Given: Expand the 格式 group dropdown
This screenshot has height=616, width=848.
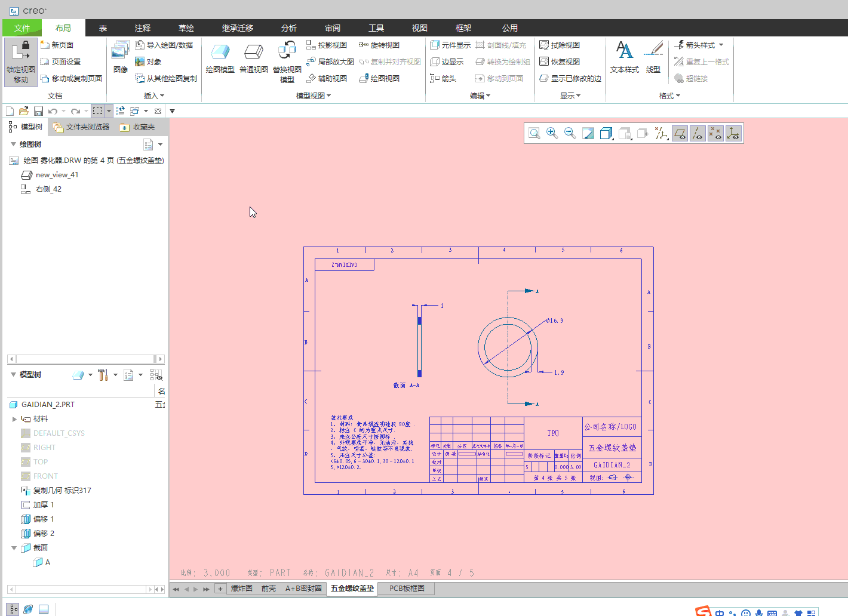Looking at the screenshot, I should (x=669, y=96).
